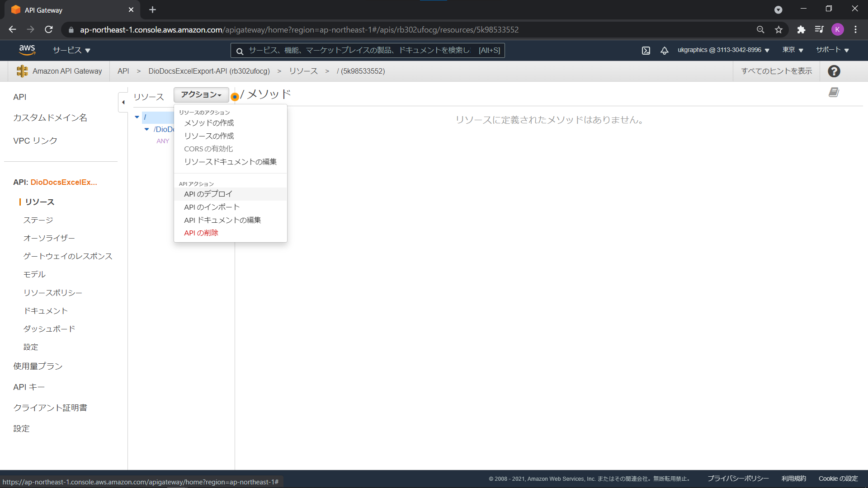Screen dimensions: 868x488
Task: Reload the page
Action: pyautogui.click(x=49, y=29)
